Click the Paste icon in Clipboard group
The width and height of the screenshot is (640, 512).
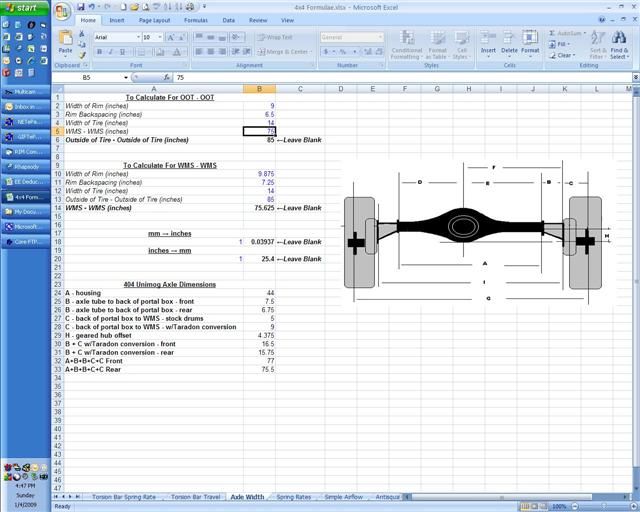click(66, 40)
